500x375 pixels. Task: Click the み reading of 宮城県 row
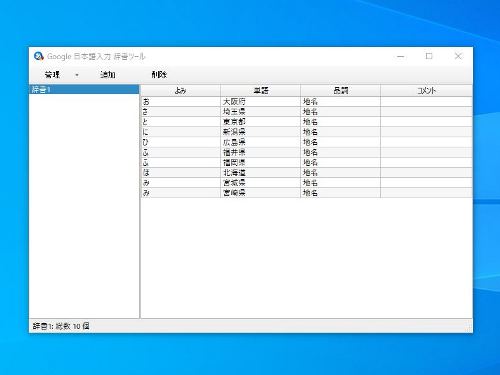click(x=180, y=183)
